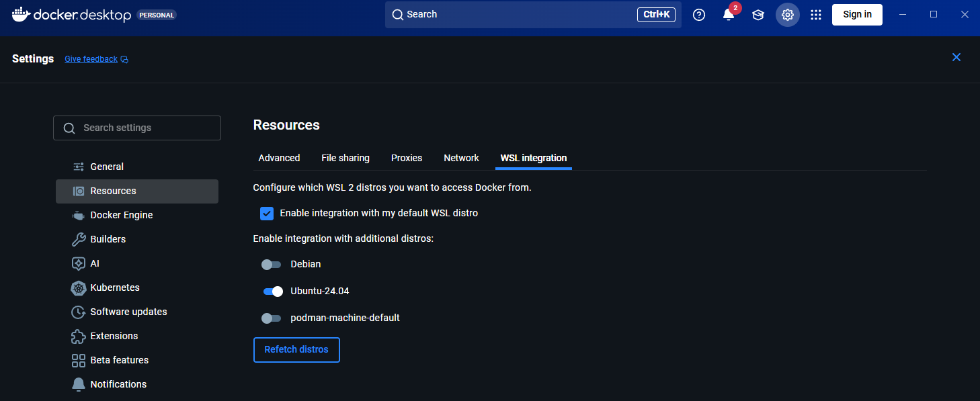Uncheck default WSL distro integration
The height and width of the screenshot is (401, 980).
(267, 213)
